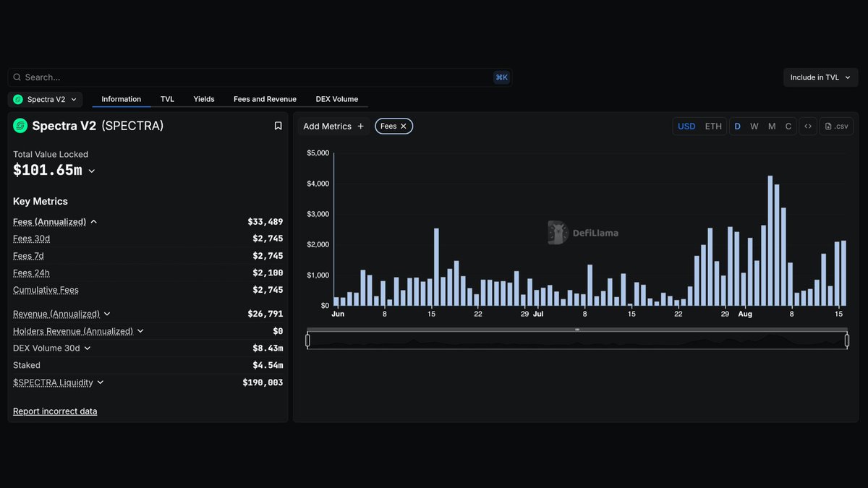The image size is (868, 488).
Task: Click the Spectra V2 logo in protocol selector
Action: (18, 100)
